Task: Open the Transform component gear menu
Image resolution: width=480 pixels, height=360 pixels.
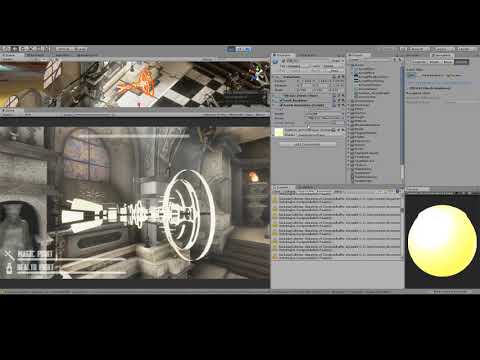Action: (x=342, y=77)
